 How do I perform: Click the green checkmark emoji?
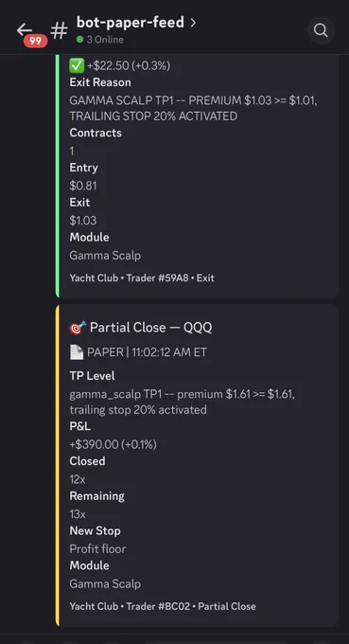pos(77,65)
